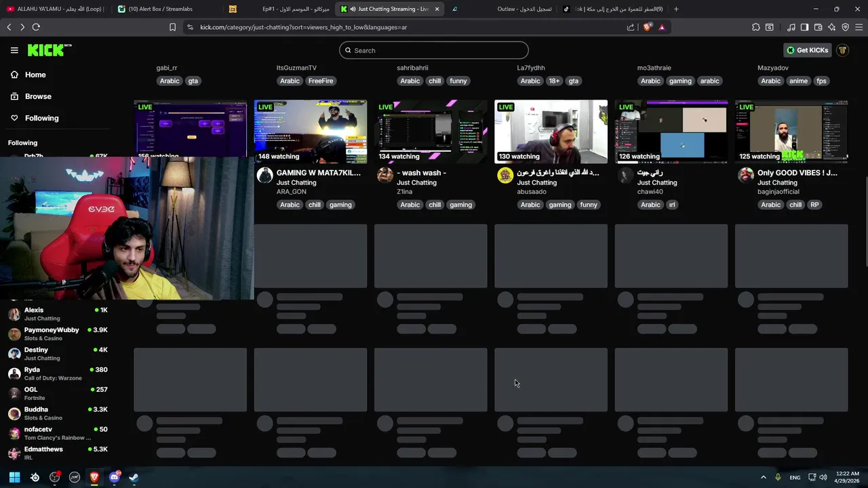The image size is (868, 488).
Task: Open Brave Rewards triangle icon
Action: click(662, 27)
